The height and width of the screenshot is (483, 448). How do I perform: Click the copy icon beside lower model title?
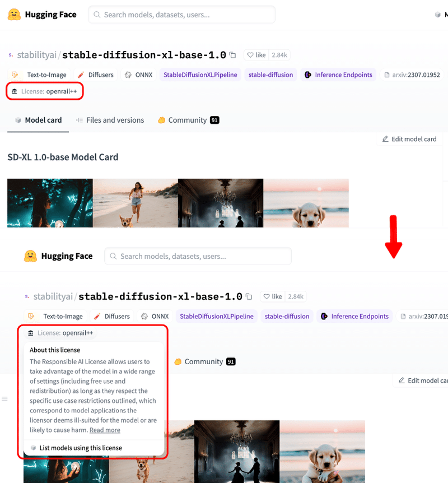(x=249, y=296)
